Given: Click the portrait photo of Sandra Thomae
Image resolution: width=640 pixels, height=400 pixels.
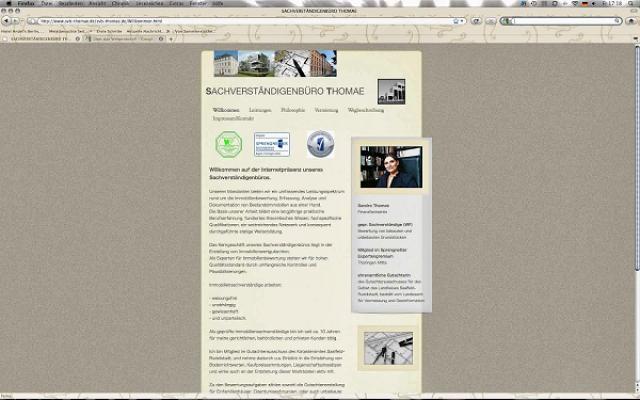Looking at the screenshot, I should 391,167.
